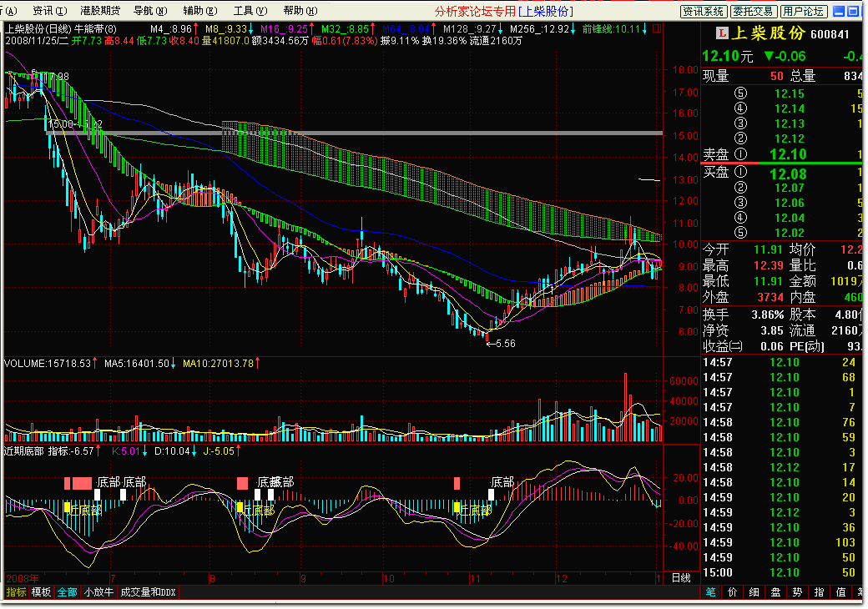Switch to the 值 tab
Viewport: 868px width, 609px height.
(x=841, y=592)
